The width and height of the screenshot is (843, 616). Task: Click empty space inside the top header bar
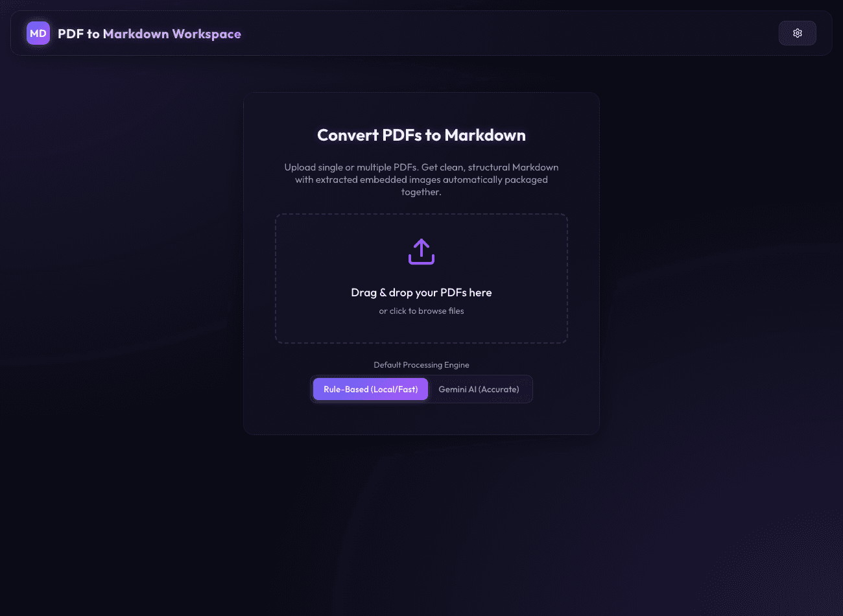506,33
